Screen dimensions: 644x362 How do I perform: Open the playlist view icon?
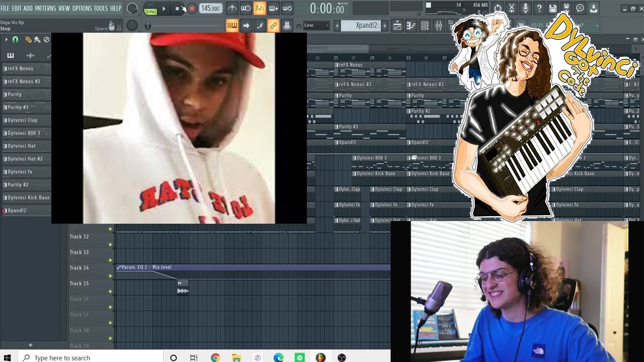[397, 26]
